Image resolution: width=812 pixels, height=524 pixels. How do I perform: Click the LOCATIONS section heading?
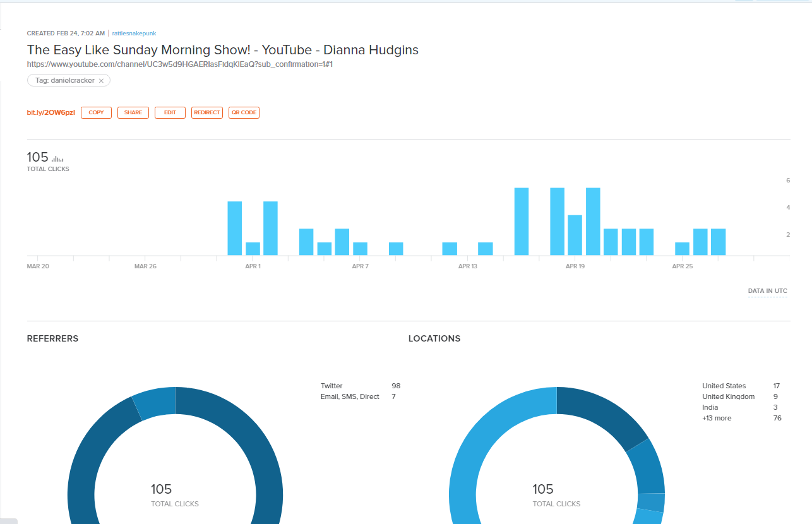[x=434, y=338]
